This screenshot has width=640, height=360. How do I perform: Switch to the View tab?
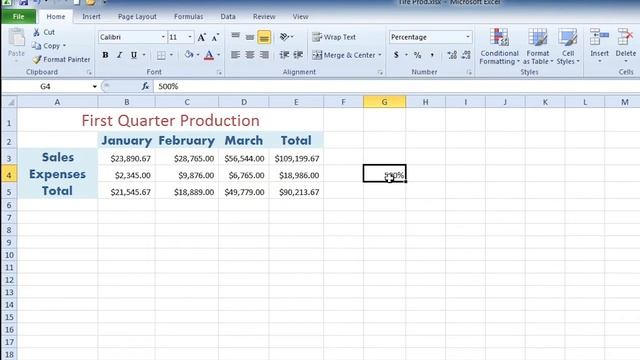coord(300,17)
